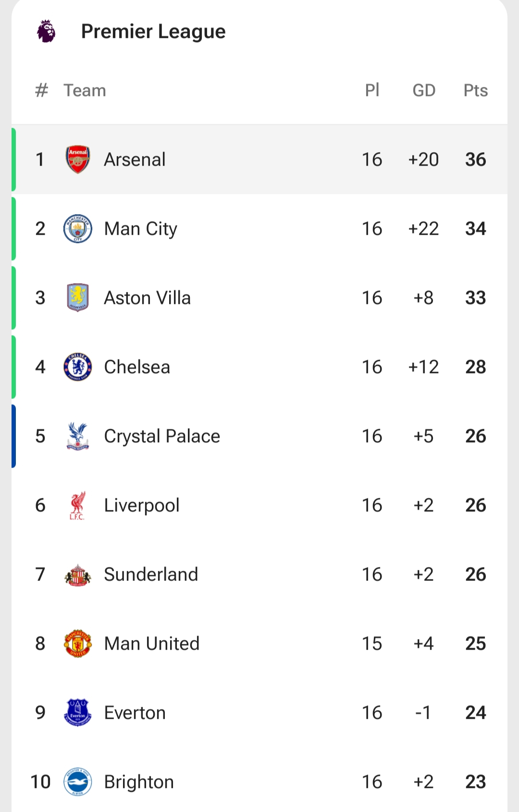Tap the Chelsea club badge

point(77,367)
